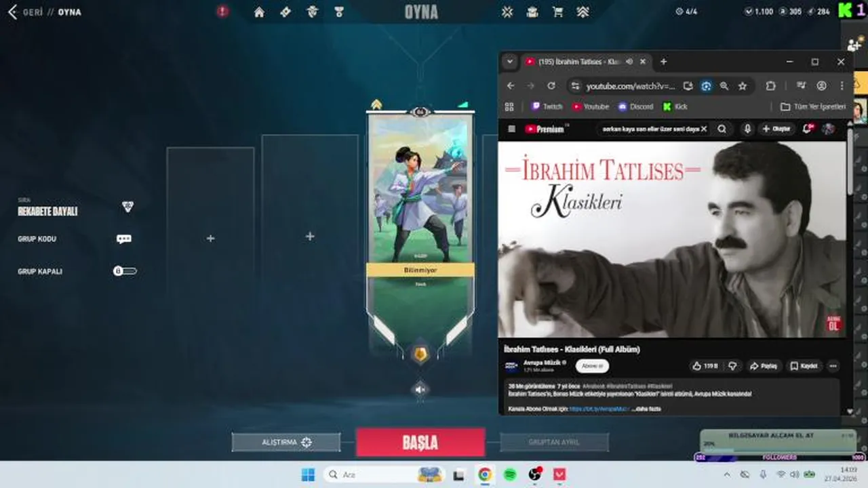This screenshot has height=488, width=868.
Task: Clear the YouTube search box text
Action: (x=703, y=129)
